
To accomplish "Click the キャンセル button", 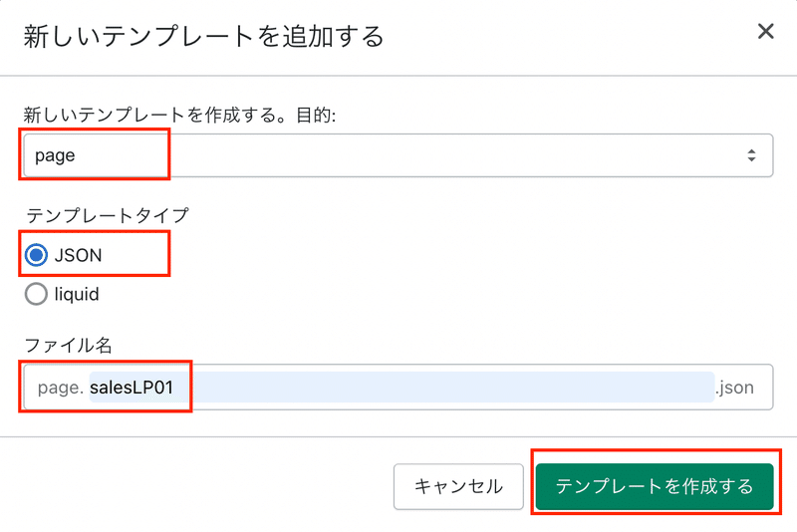I will (458, 486).
